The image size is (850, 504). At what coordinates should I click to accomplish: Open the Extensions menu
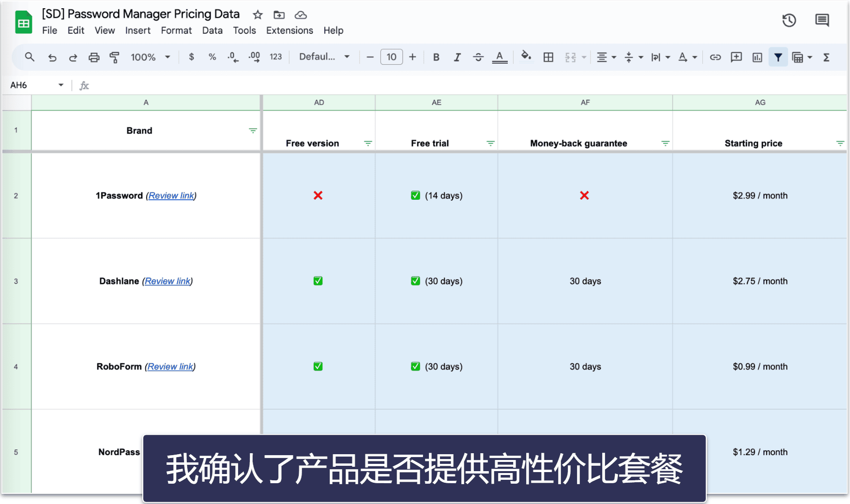coord(289,30)
